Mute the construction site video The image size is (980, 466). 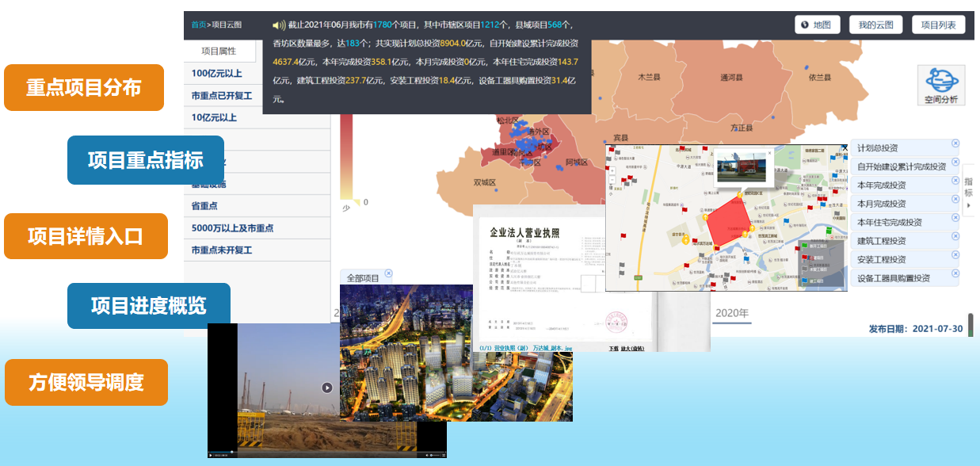(x=429, y=455)
